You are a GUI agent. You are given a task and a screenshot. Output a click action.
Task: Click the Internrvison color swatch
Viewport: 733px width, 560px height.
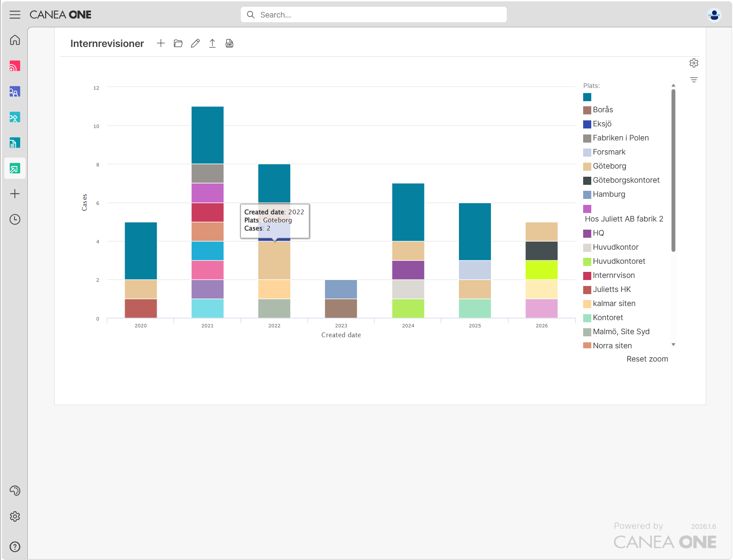tap(587, 276)
